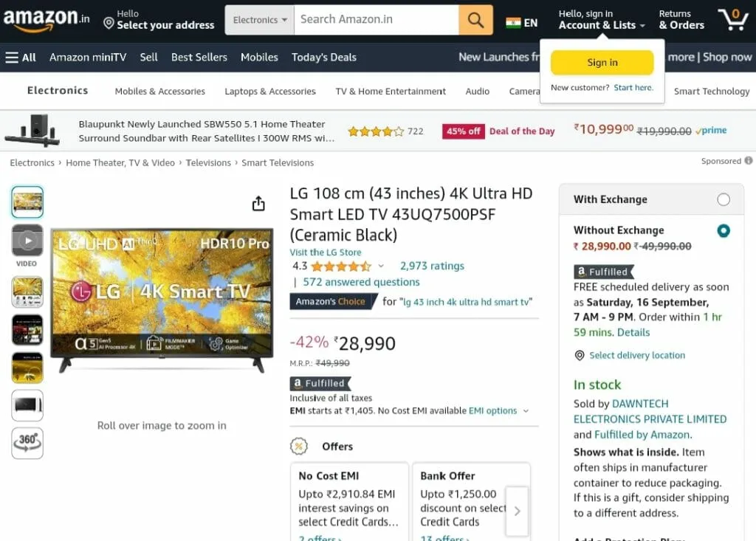Open Mobiles & Accessories category tab
The width and height of the screenshot is (756, 541).
[x=160, y=91]
